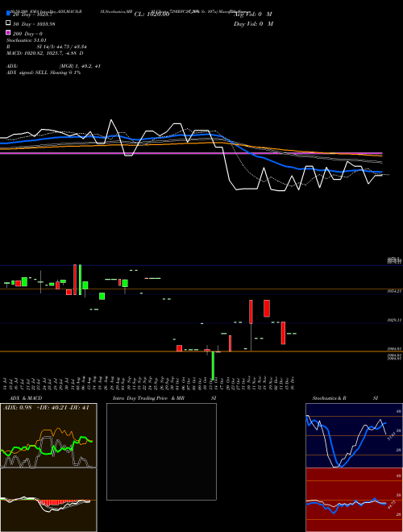Viewport: 403px width, 532px height.
Task: Open the ADX indicator chart panel
Action: point(48,435)
